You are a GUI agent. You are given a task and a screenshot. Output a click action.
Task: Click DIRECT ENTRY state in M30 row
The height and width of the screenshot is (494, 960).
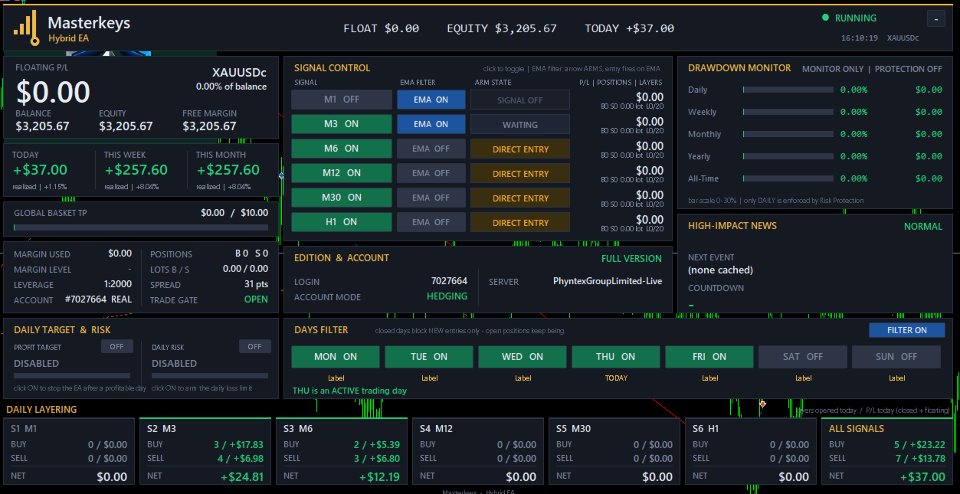[520, 198]
